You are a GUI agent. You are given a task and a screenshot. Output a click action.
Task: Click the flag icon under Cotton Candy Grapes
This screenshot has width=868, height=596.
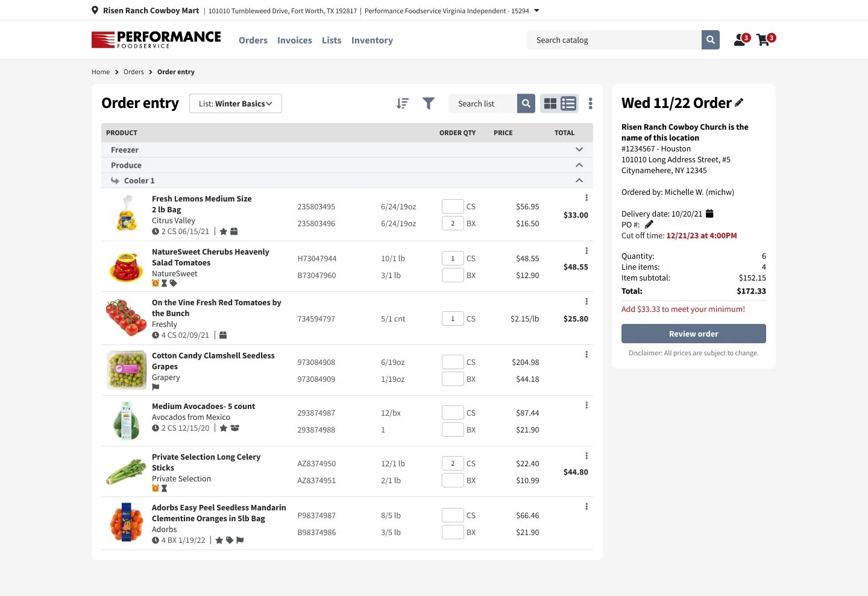tap(156, 387)
